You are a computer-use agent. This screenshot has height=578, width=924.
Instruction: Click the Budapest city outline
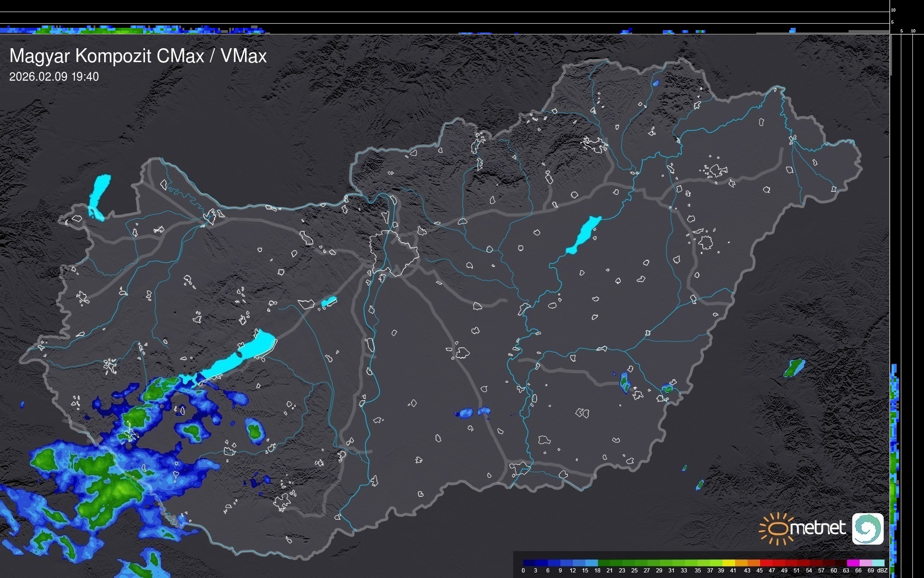coord(394,253)
